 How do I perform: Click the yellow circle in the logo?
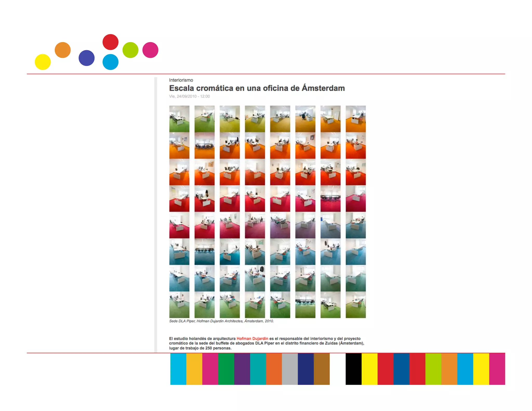(43, 62)
